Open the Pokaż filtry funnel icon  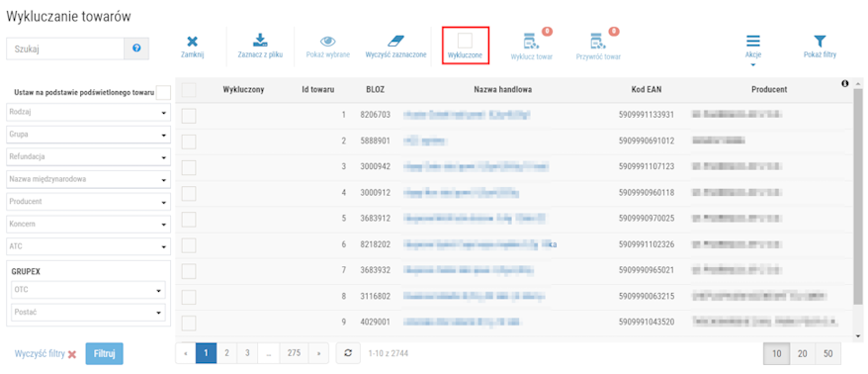click(820, 42)
